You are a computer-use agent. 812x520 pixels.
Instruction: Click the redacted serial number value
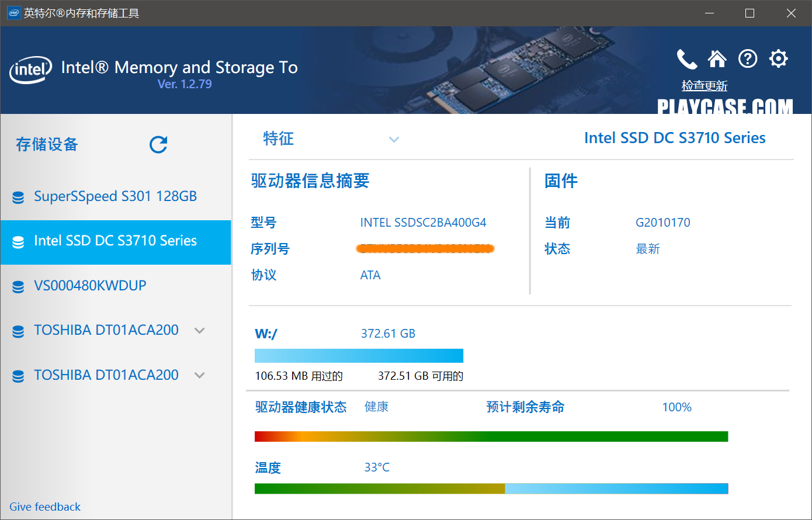click(425, 249)
